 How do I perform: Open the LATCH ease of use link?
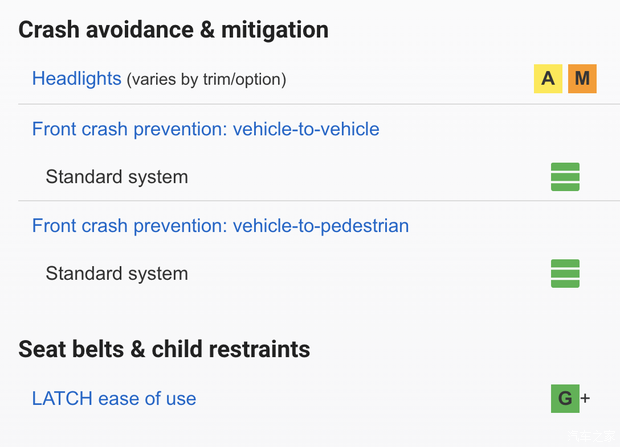pos(114,398)
